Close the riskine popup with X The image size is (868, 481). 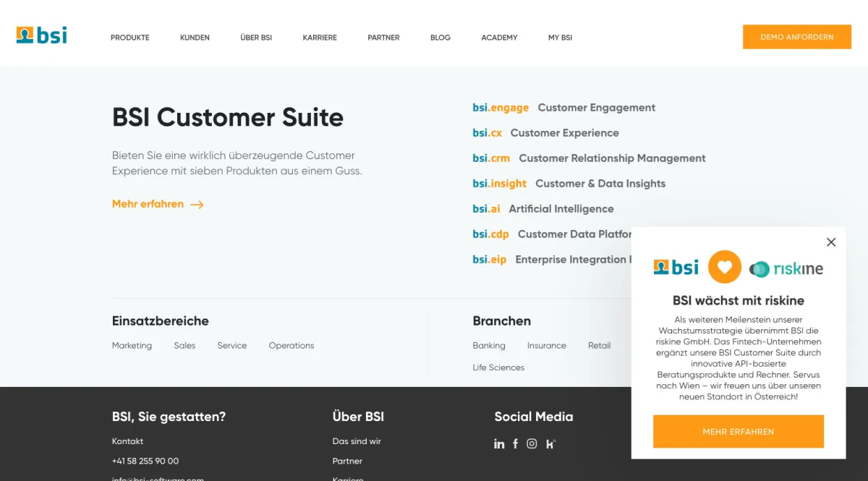tap(831, 242)
